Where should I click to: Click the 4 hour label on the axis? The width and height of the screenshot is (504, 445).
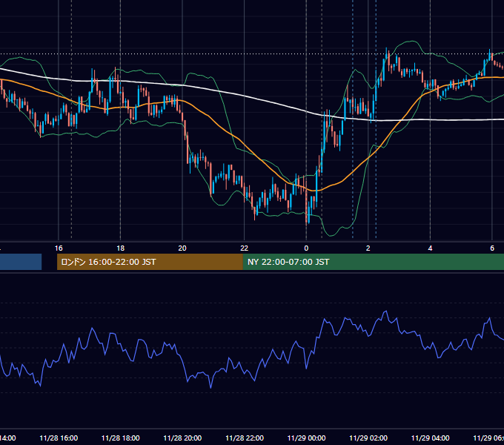(x=430, y=248)
